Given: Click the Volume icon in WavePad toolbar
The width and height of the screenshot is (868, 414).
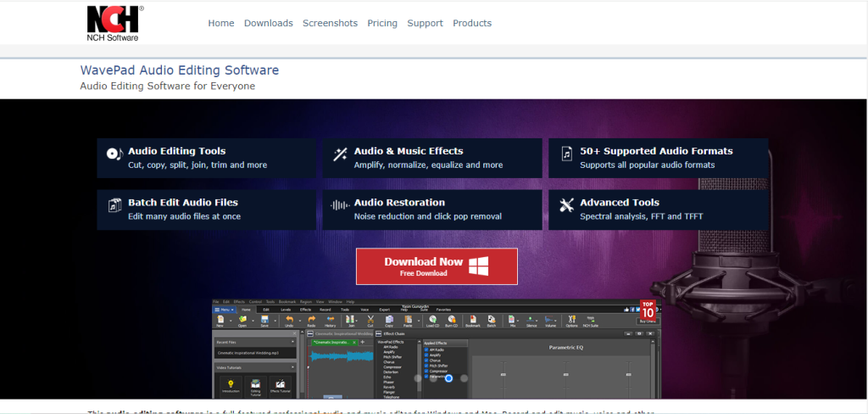Looking at the screenshot, I should tap(548, 319).
